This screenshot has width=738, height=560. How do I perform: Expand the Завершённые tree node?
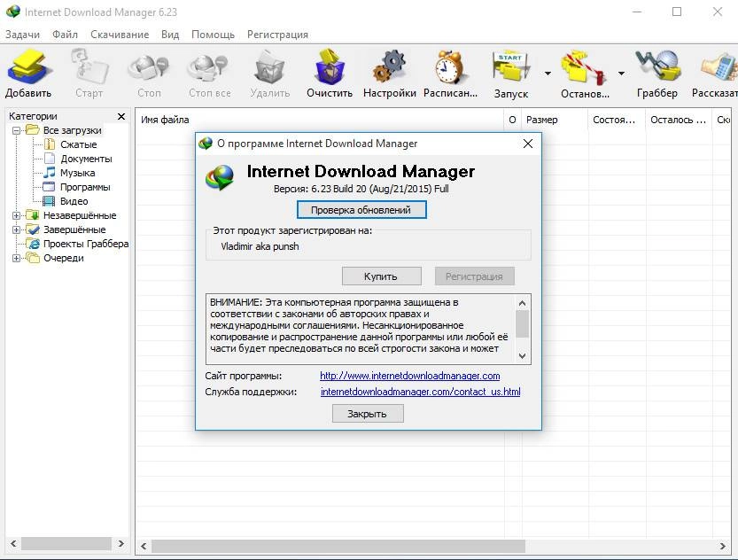17,229
